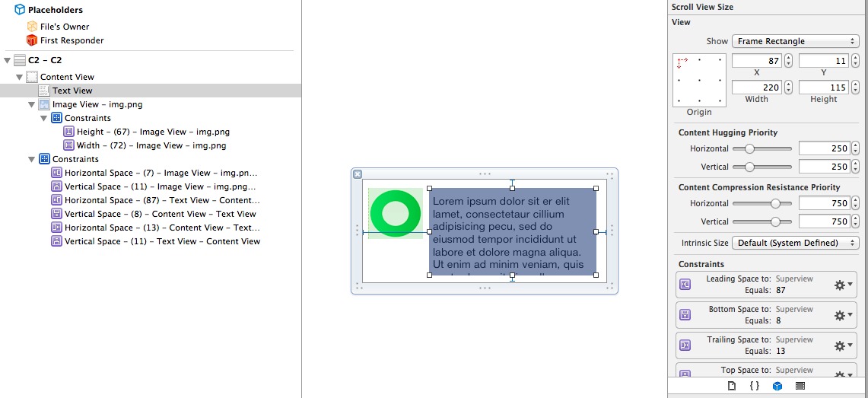This screenshot has width=868, height=398.
Task: Click the stepper next to Y field
Action: tap(855, 60)
